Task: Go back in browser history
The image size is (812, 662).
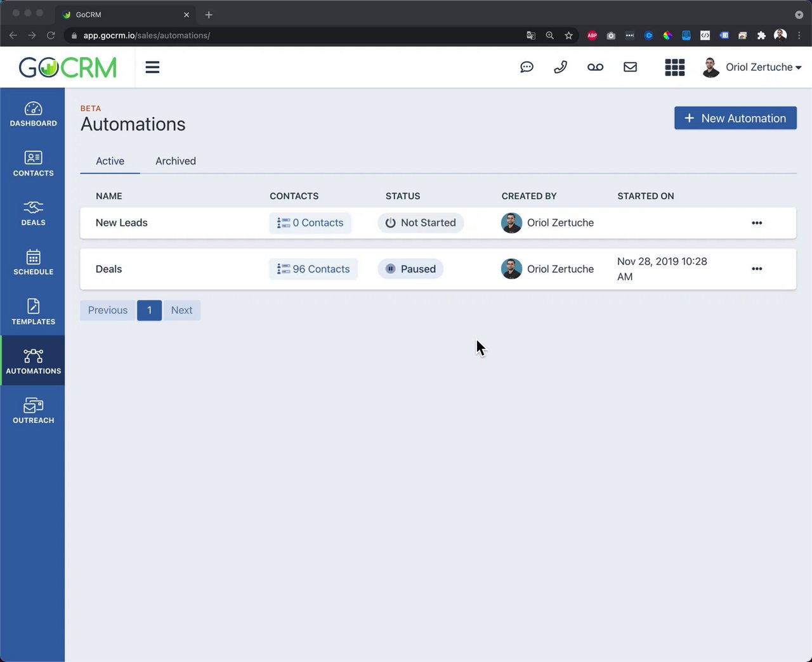Action: 13,36
